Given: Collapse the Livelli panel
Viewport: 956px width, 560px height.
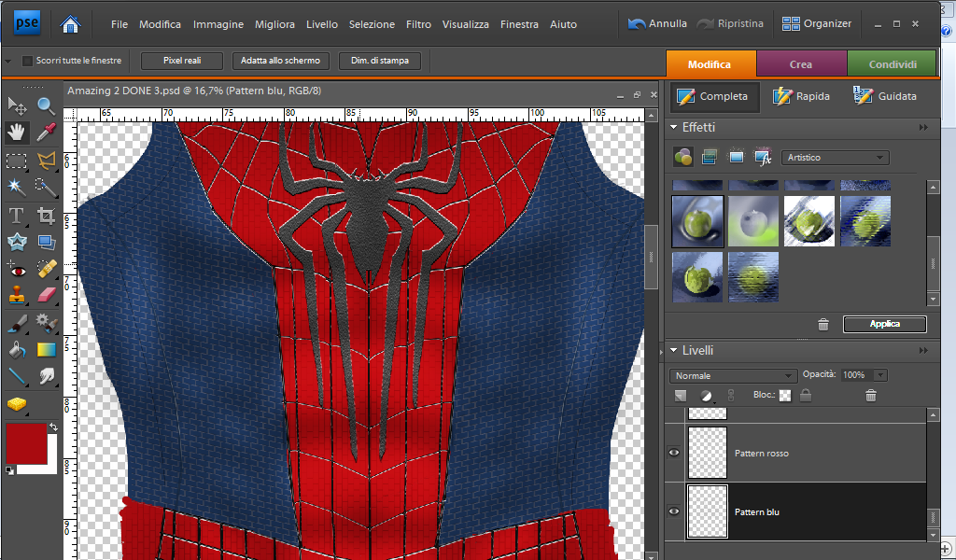Looking at the screenshot, I should tap(674, 350).
